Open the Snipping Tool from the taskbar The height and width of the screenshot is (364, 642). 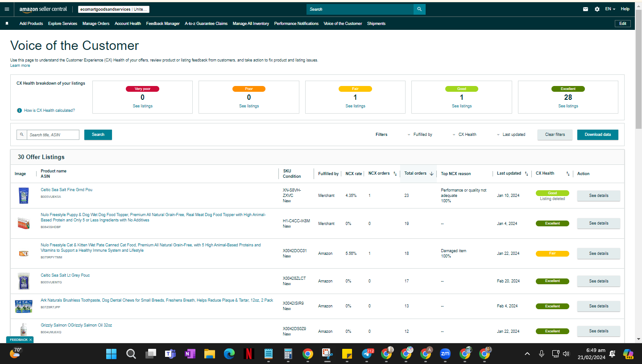click(327, 354)
